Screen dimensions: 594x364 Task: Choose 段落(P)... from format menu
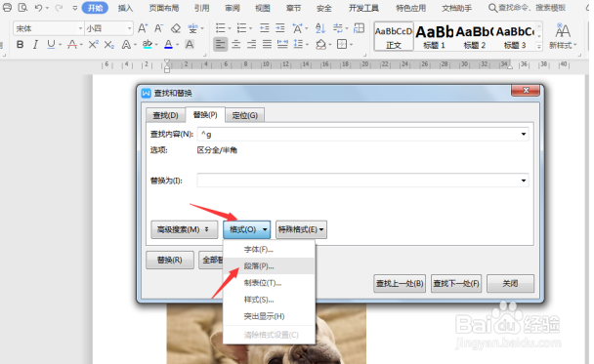click(x=269, y=266)
